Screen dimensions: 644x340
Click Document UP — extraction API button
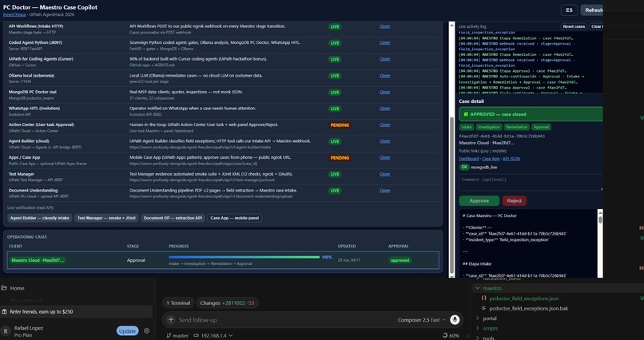173,218
